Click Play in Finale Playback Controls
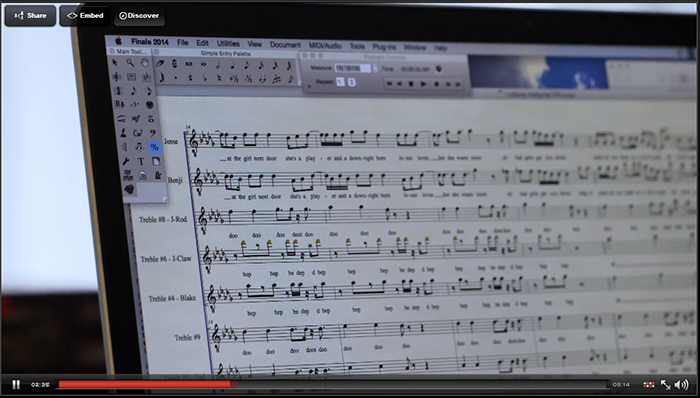The image size is (700, 398). click(x=423, y=83)
